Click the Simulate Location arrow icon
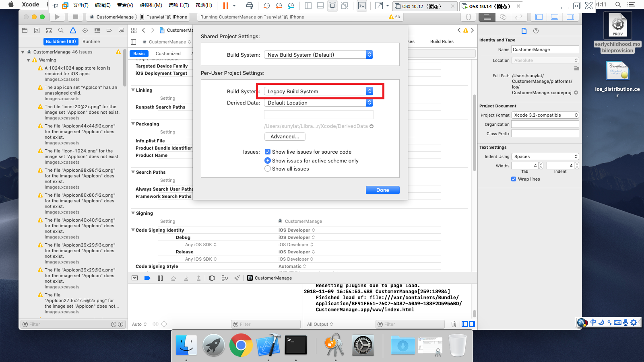This screenshot has width=644, height=362. tap(237, 278)
